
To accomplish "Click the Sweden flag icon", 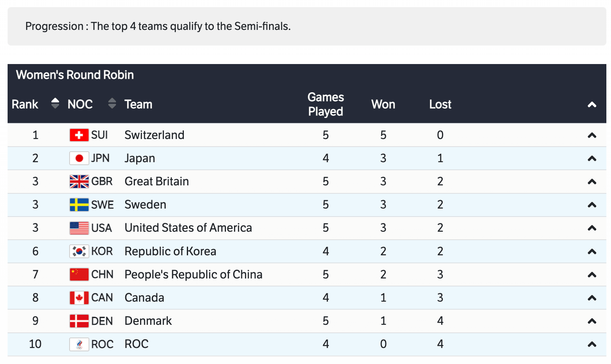I will (79, 205).
